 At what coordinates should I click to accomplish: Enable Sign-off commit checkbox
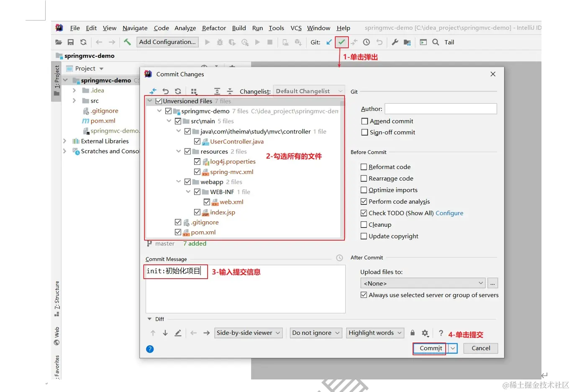[364, 132]
